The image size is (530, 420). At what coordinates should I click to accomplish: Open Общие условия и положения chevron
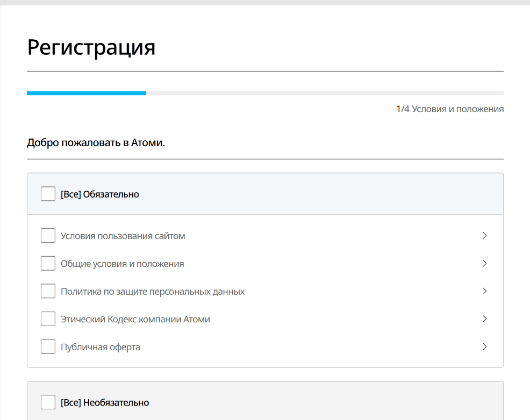click(x=485, y=263)
